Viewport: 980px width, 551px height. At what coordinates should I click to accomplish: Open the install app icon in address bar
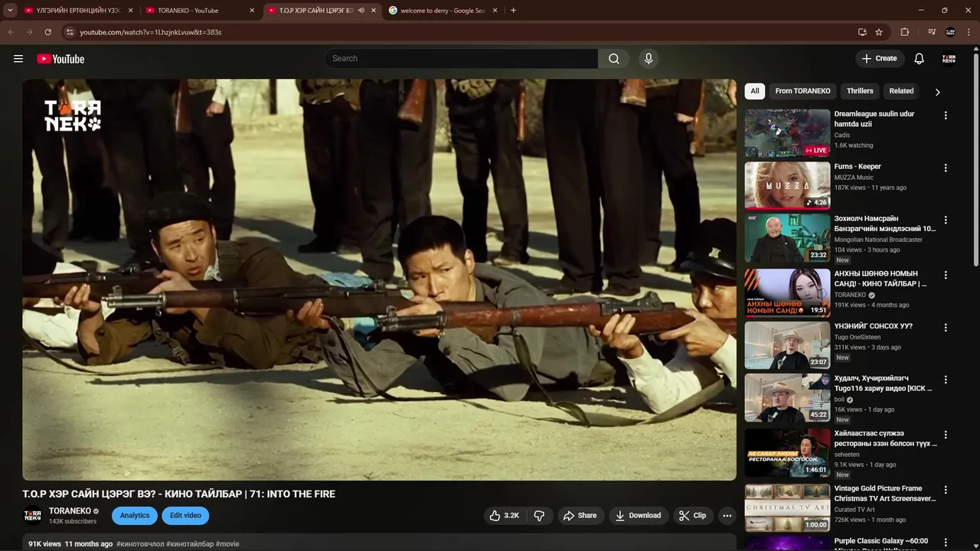[862, 32]
